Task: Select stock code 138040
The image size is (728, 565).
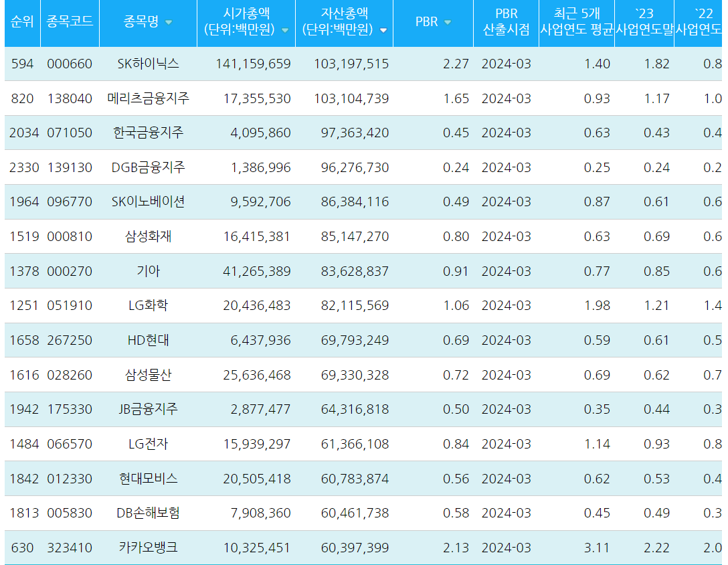Action: [x=70, y=98]
